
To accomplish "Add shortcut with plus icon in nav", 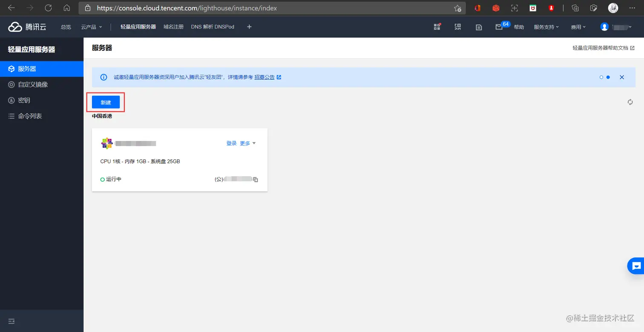I will (249, 27).
